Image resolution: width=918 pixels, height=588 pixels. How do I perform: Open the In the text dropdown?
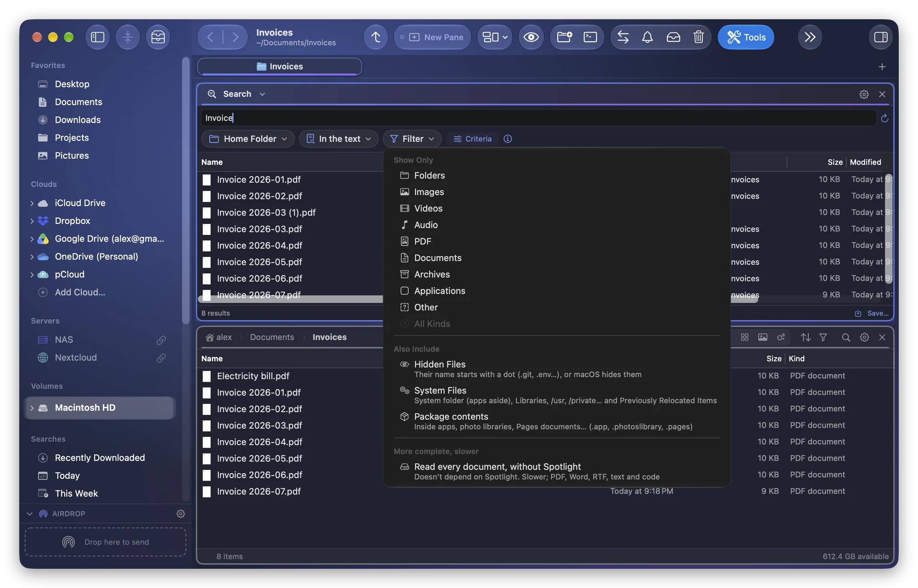(x=339, y=139)
